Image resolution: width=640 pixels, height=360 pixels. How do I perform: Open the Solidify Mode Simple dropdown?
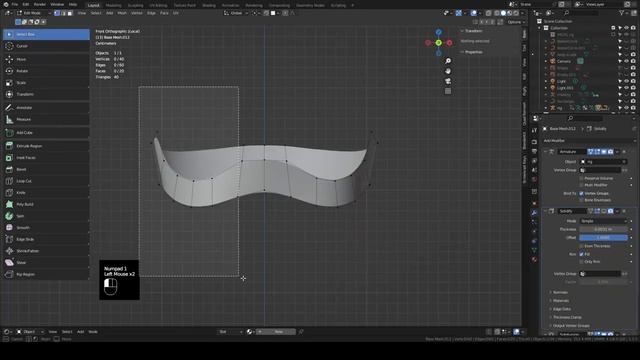coord(603,221)
